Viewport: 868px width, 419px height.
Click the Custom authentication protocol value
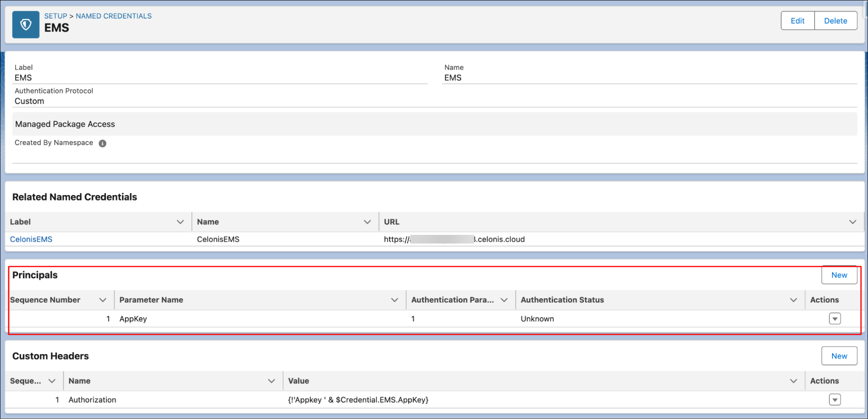(x=29, y=101)
